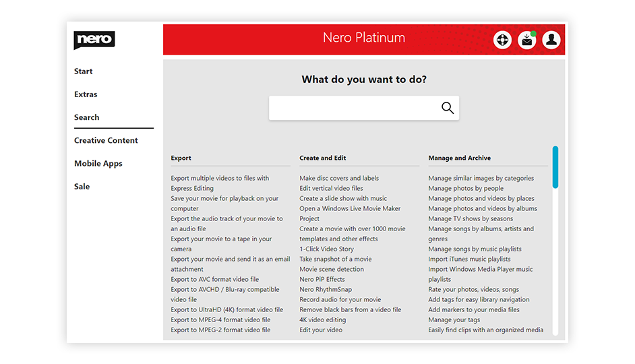Open Manage photos and videos by places
Screen dimensions: 635x364
click(x=481, y=198)
